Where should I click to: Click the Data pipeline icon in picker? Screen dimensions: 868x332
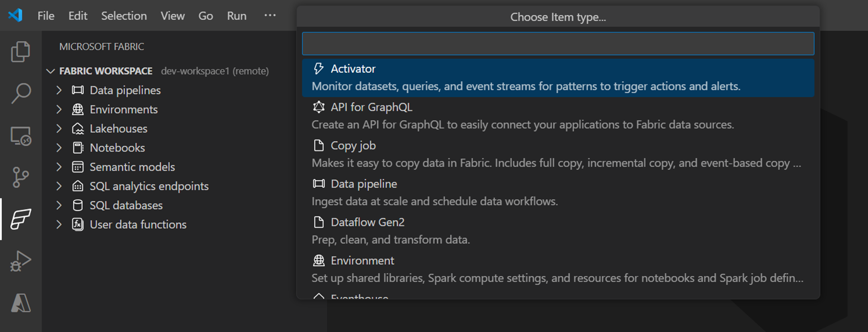coord(319,184)
